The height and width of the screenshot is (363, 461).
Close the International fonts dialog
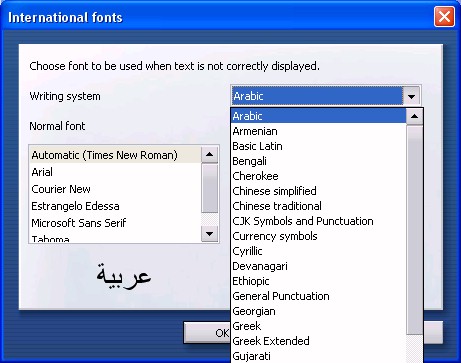444,16
